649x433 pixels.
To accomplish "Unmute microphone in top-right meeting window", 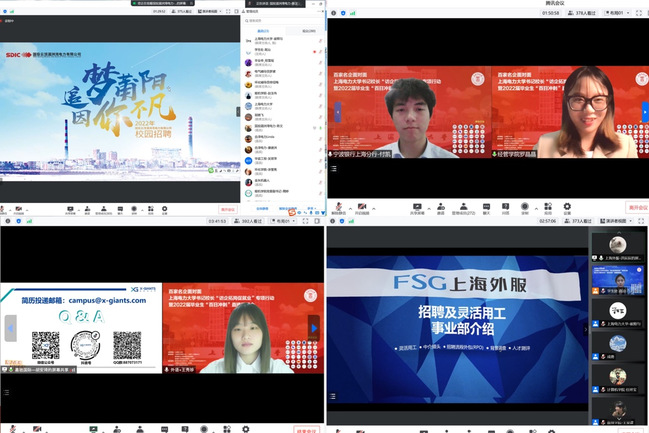I will [x=339, y=207].
